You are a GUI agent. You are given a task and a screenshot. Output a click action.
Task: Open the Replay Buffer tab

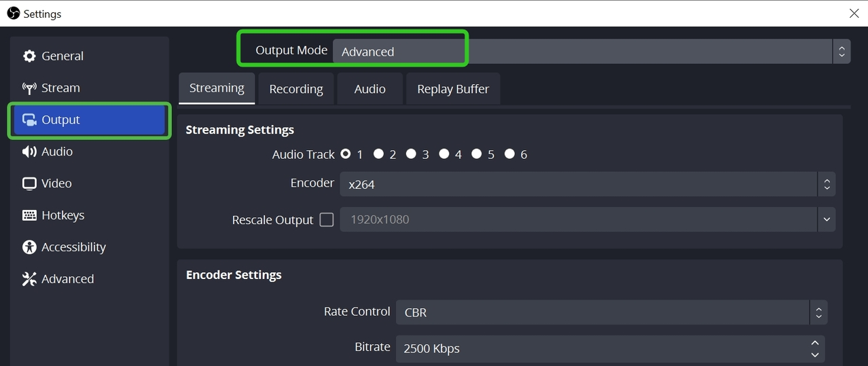(453, 89)
